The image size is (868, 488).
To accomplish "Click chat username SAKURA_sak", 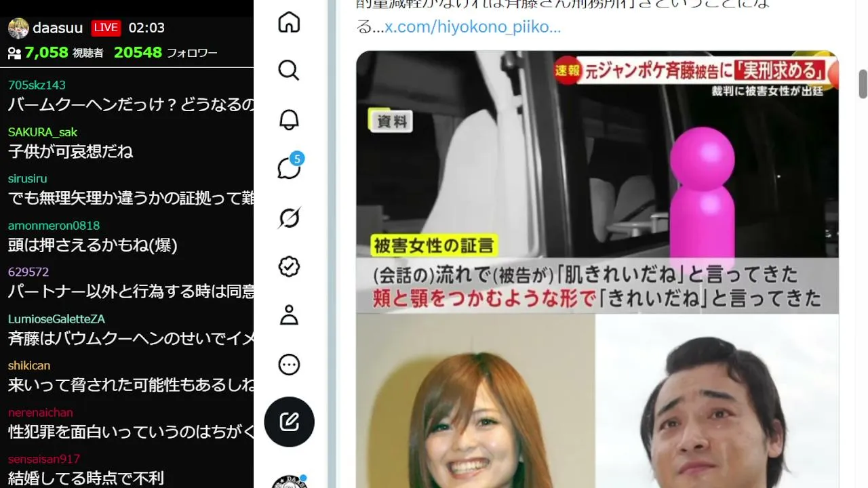I will (x=43, y=132).
